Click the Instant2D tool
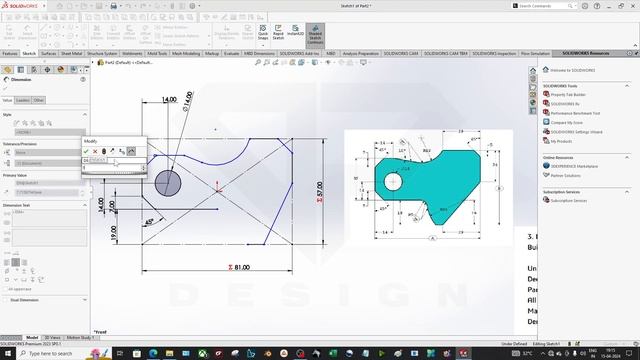 click(x=295, y=31)
